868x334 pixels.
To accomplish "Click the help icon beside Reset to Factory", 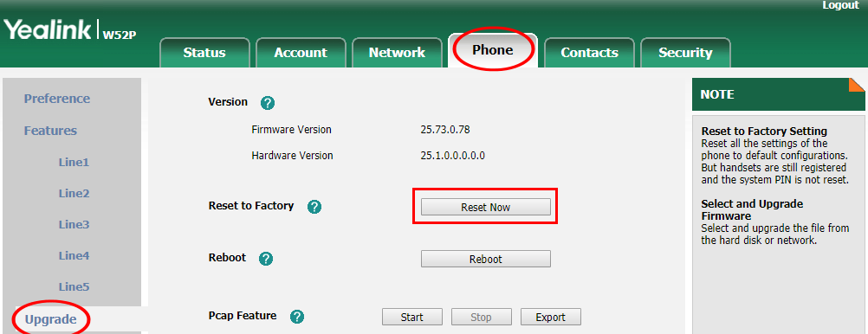I will click(x=314, y=207).
